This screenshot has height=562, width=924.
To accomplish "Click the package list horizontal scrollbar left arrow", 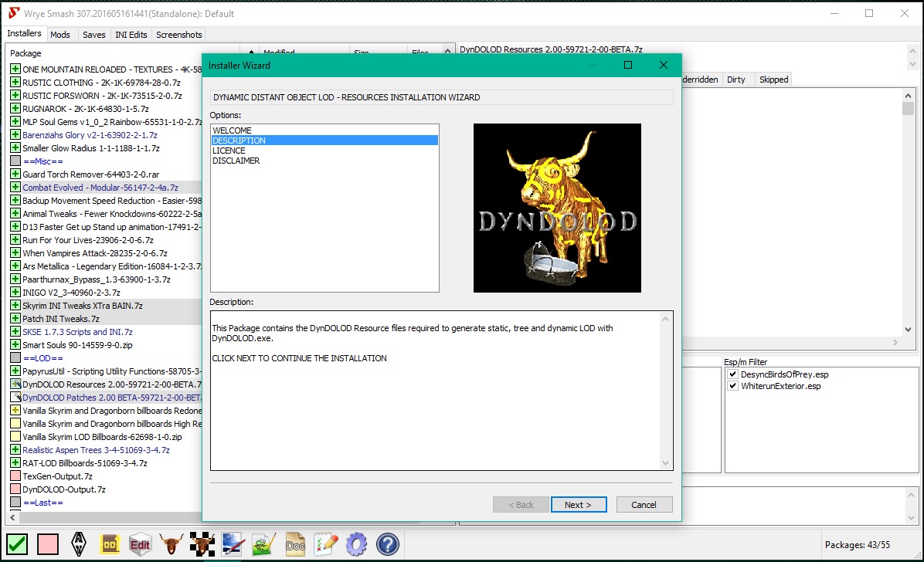I will (12, 517).
